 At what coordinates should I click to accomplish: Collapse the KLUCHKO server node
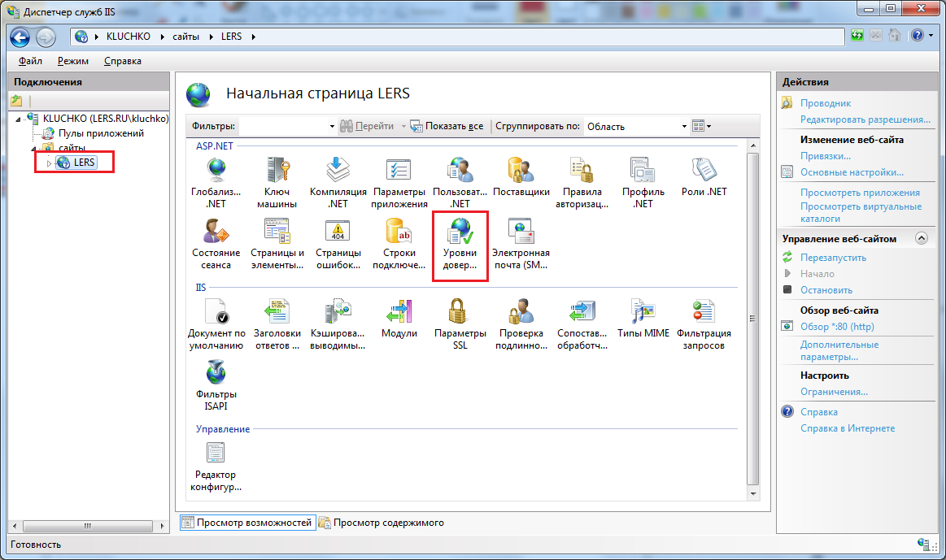(18, 119)
